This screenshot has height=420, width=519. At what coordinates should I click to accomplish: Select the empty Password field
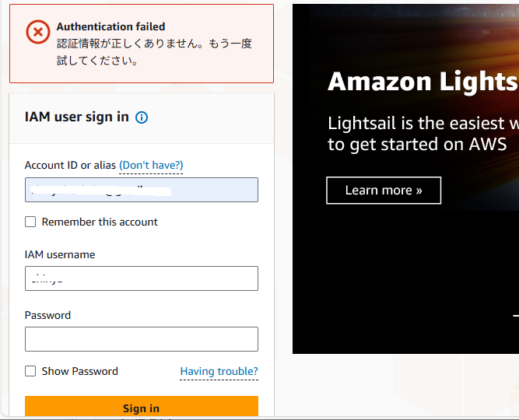click(141, 339)
